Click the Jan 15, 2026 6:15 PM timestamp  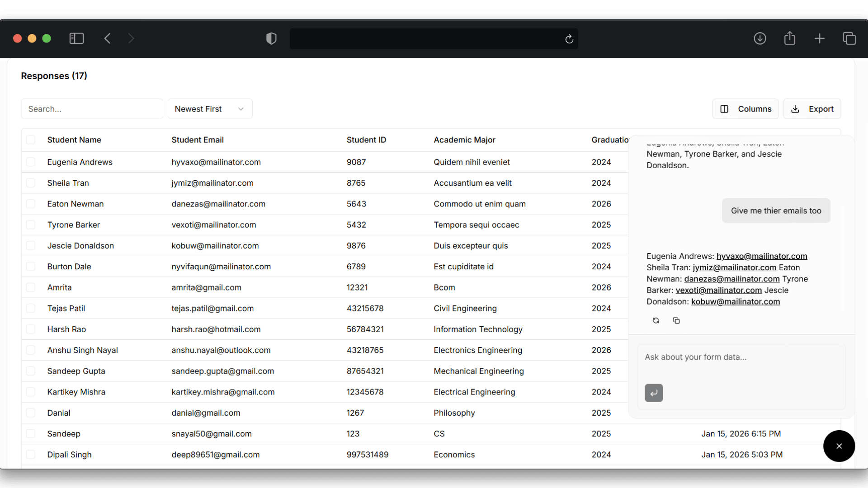coord(741,434)
